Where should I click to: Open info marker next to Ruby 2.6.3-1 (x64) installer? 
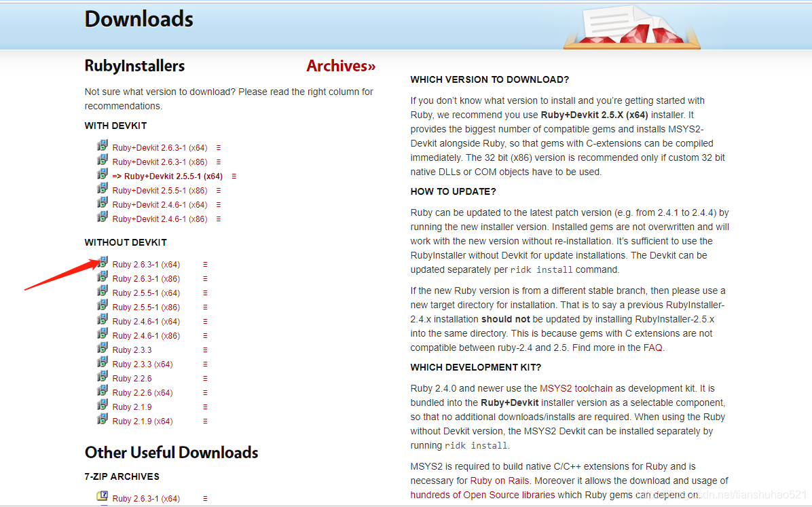coord(205,264)
